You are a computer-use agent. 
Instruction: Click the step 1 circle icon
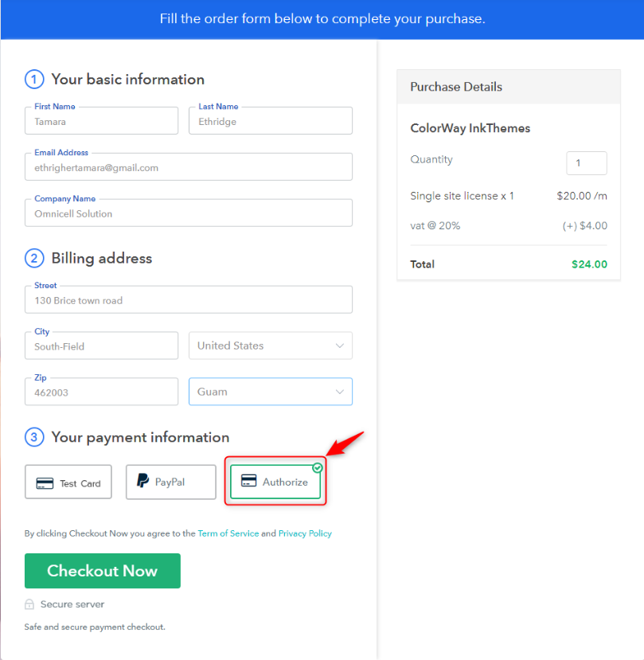point(34,79)
